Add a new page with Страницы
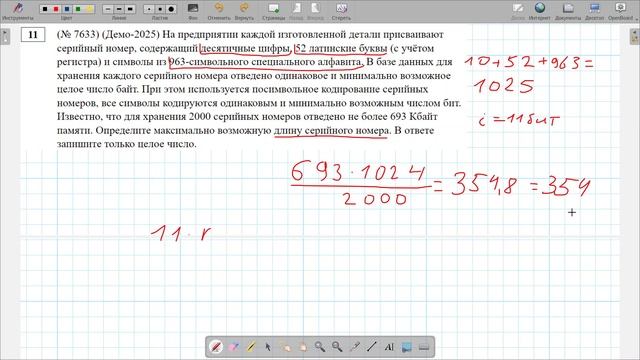Viewport: 640px width, 360px height. (273, 11)
